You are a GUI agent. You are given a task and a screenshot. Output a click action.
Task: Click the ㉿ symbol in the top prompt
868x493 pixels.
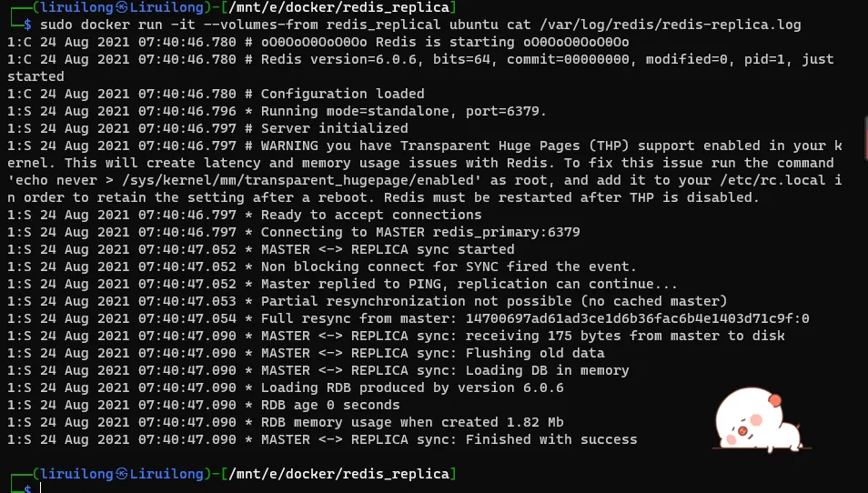(x=121, y=7)
